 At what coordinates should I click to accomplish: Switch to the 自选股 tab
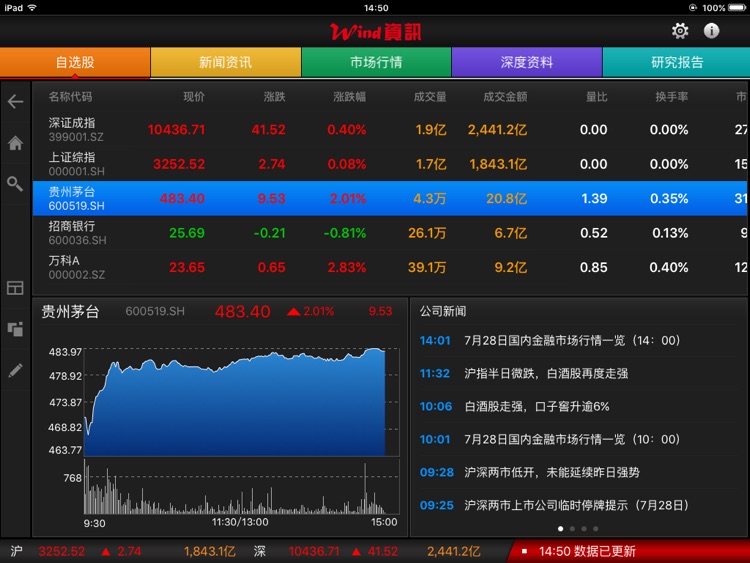tap(75, 62)
